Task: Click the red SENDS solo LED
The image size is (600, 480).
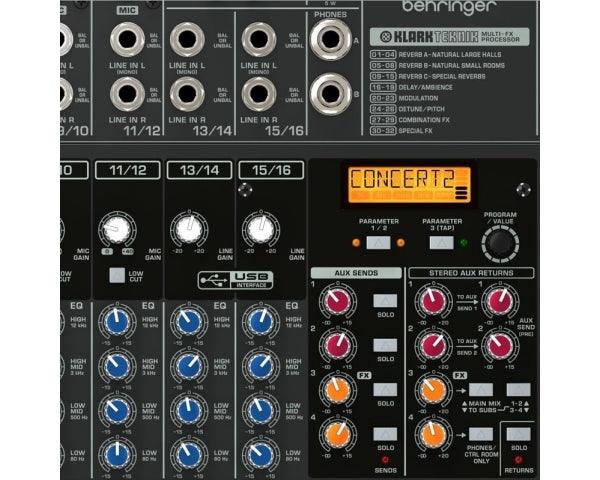Action: pos(385,459)
